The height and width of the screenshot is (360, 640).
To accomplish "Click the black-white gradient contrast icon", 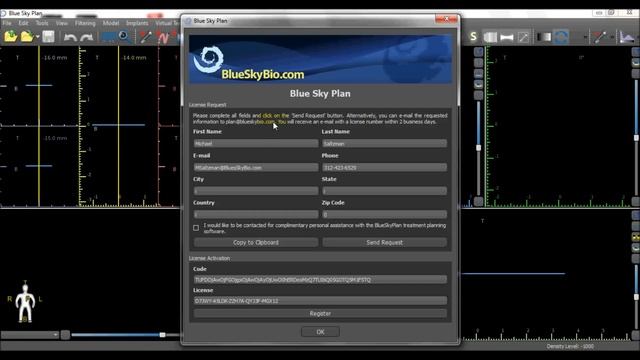I will pos(544,37).
